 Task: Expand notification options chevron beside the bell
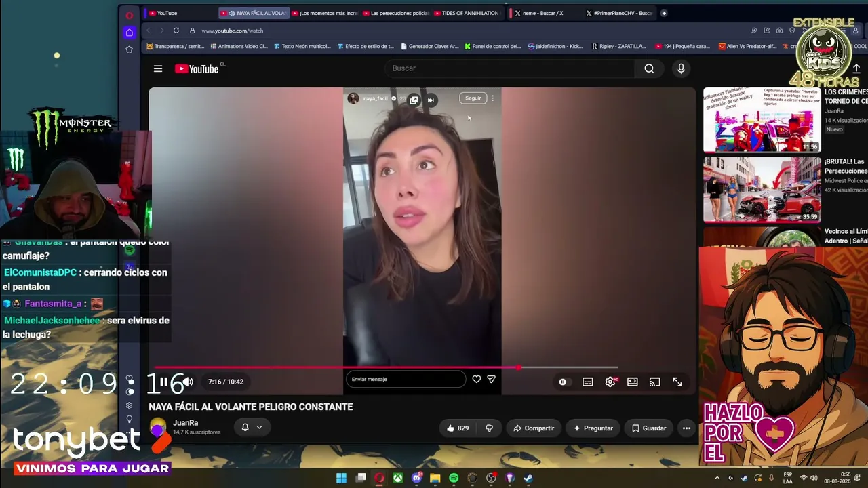pyautogui.click(x=259, y=428)
